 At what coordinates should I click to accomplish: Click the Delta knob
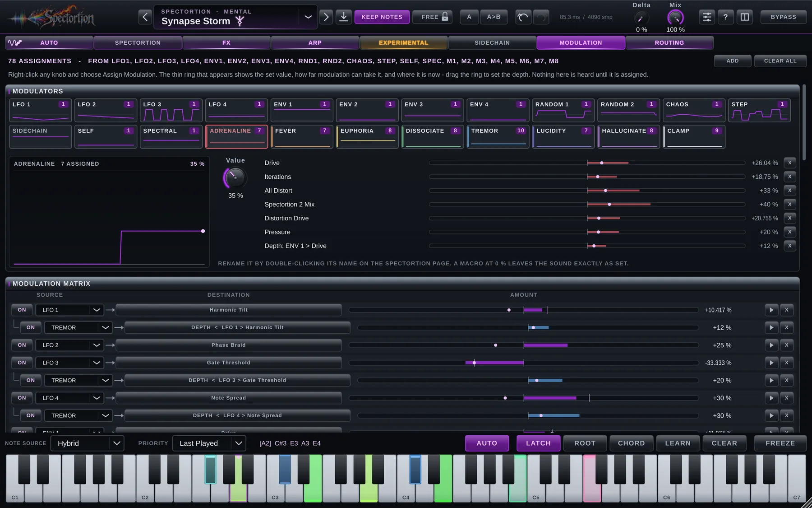click(x=641, y=18)
